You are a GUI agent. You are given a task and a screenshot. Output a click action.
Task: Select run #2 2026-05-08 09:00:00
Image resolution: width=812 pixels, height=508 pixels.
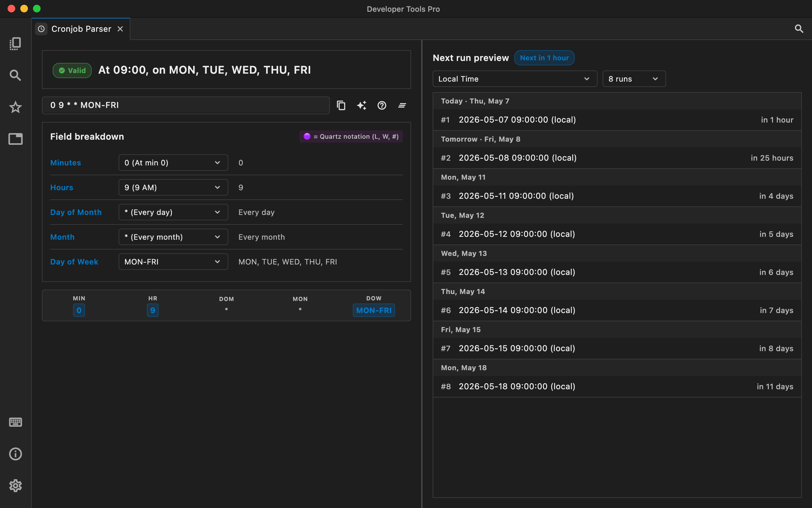pyautogui.click(x=617, y=158)
